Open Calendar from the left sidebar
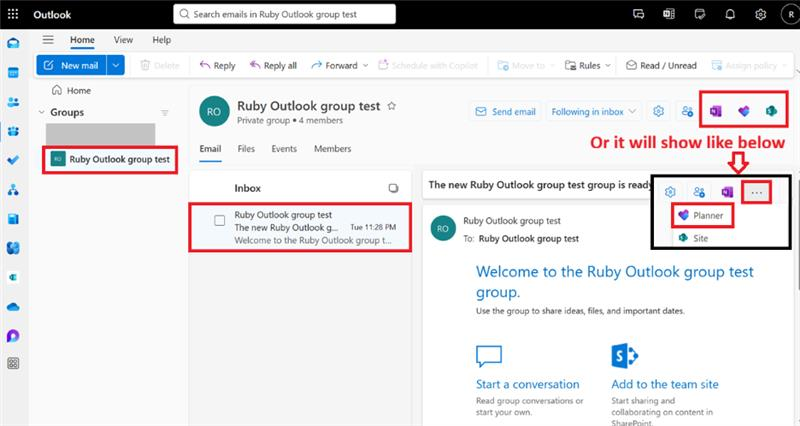 click(13, 72)
